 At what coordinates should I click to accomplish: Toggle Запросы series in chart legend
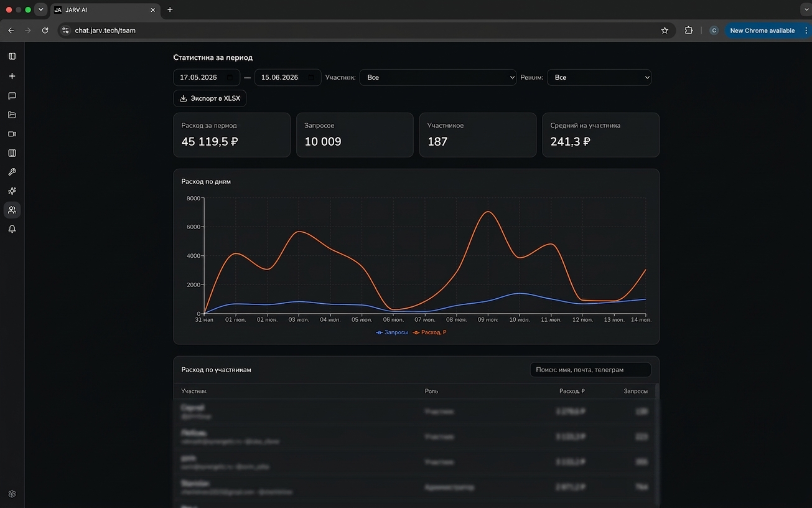click(392, 332)
